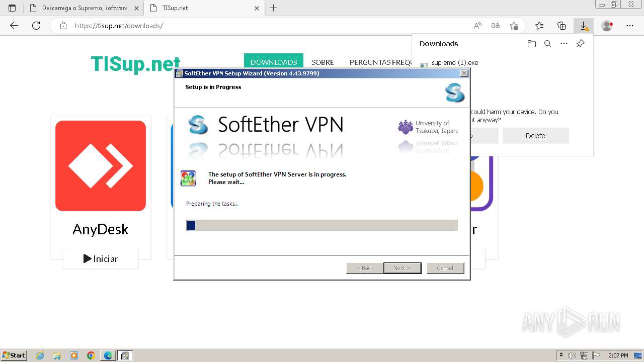
Task: Open the Read aloud icon
Action: pos(477,26)
